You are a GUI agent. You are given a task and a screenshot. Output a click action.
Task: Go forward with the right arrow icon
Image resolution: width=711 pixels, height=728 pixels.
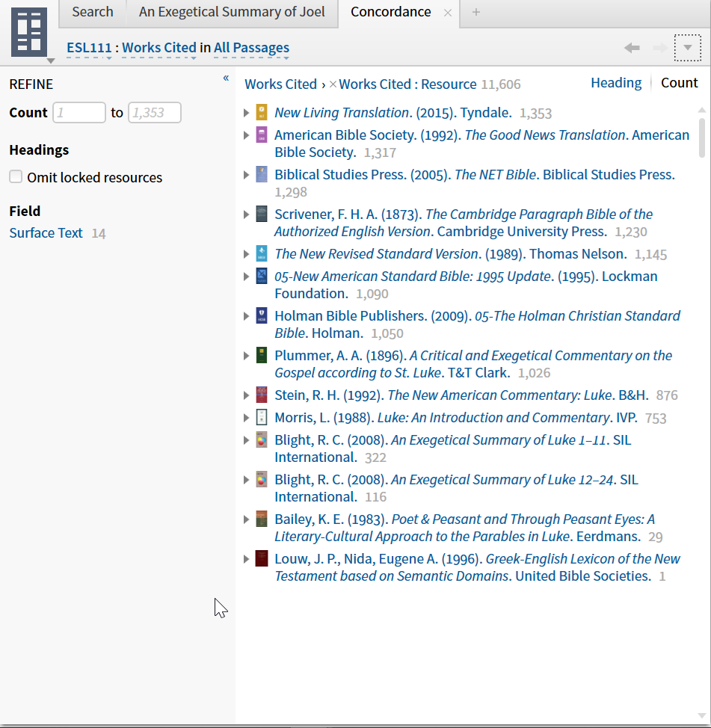[660, 47]
